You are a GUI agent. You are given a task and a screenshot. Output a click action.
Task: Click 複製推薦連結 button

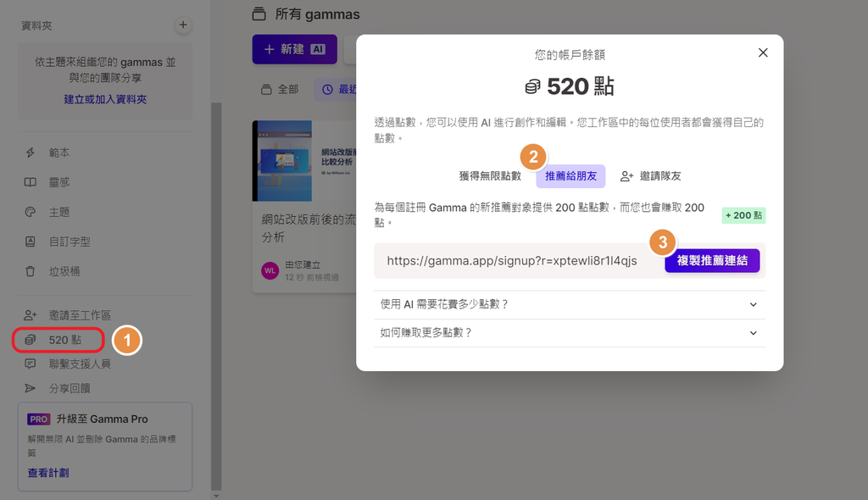click(712, 260)
